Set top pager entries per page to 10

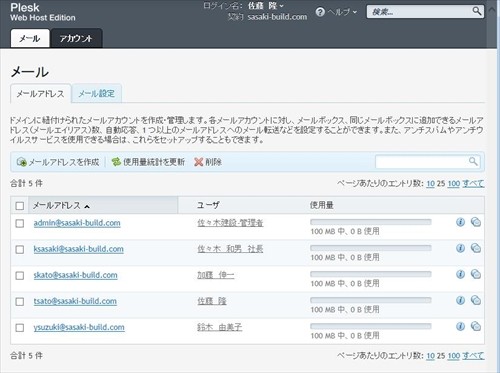pyautogui.click(x=430, y=184)
